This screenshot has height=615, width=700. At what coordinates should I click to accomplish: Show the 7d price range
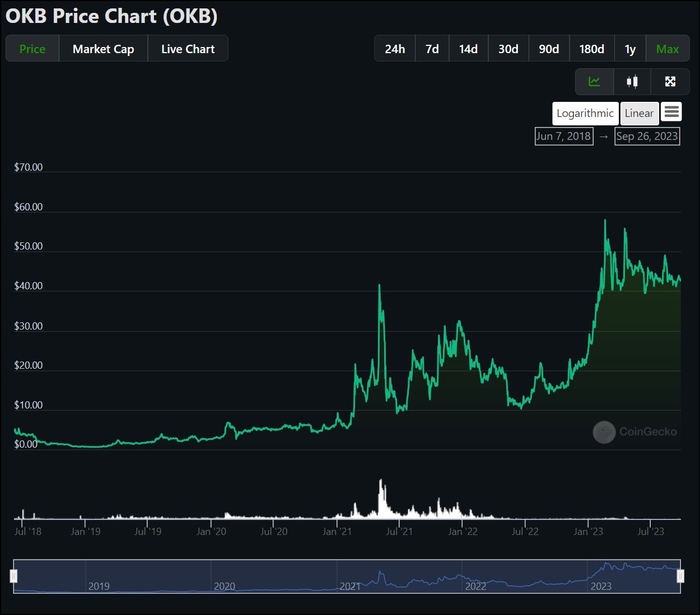(x=432, y=49)
